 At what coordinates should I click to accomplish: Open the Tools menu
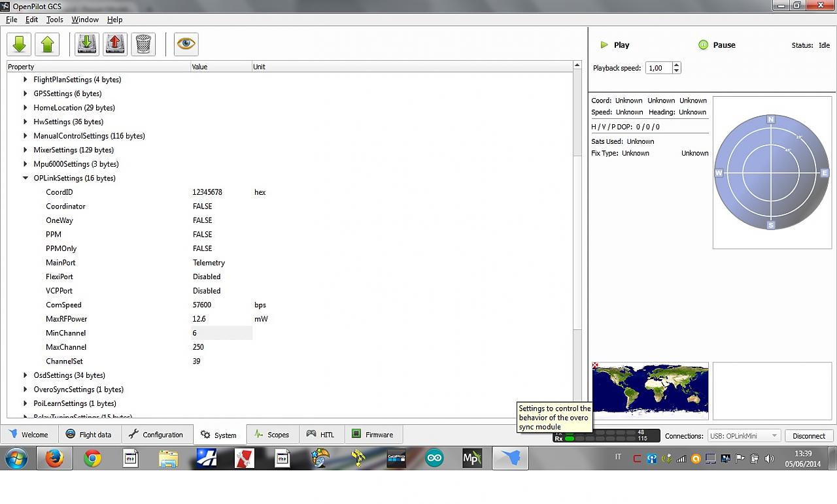(x=54, y=20)
